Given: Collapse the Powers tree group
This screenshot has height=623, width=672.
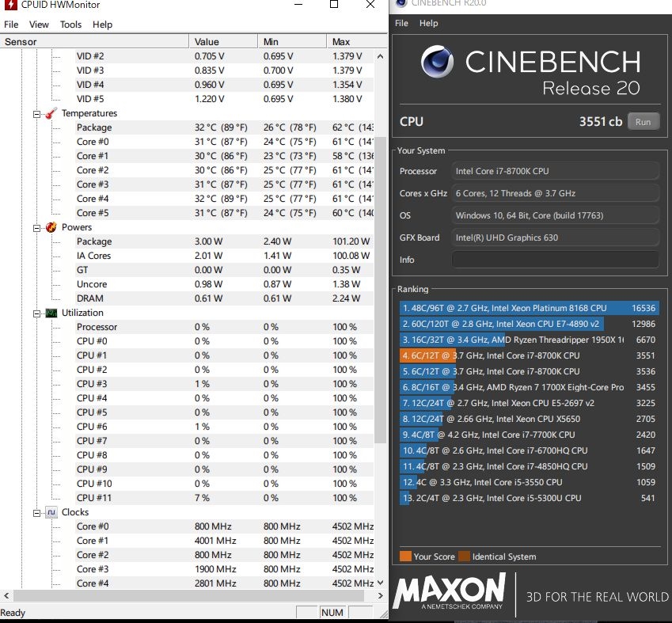Looking at the screenshot, I should click(37, 228).
